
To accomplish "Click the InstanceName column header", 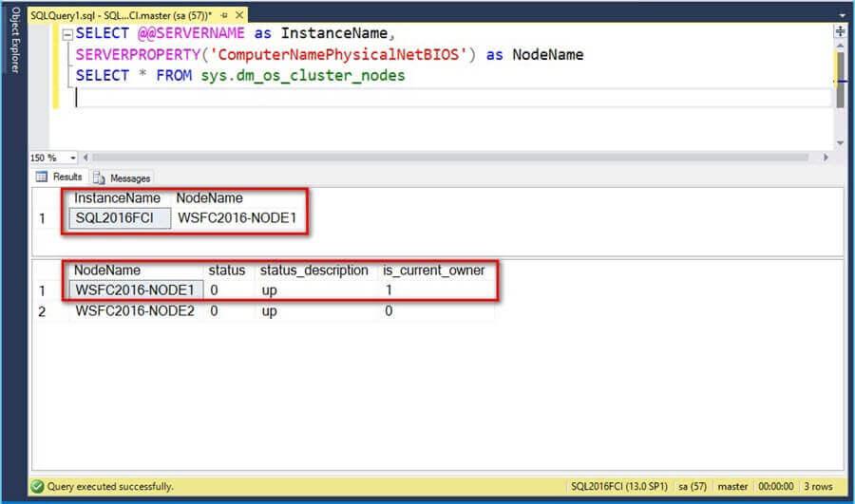I will coord(117,198).
